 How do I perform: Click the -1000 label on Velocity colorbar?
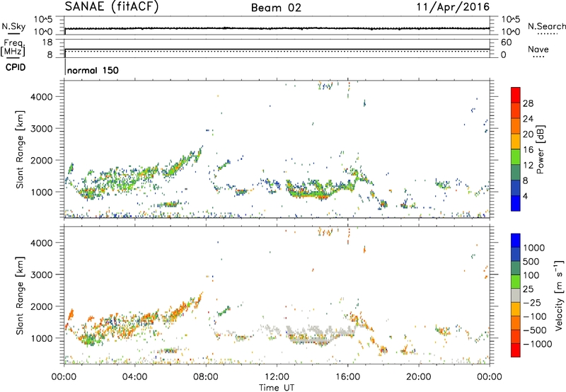click(x=537, y=344)
